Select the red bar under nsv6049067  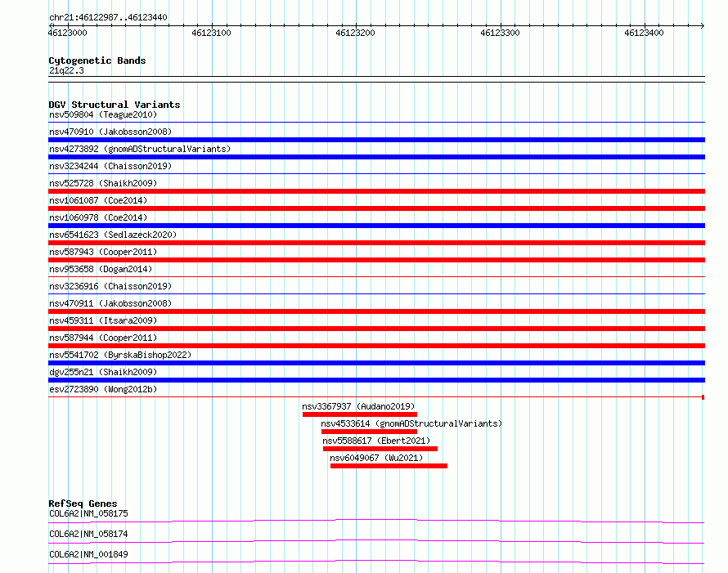coord(389,466)
